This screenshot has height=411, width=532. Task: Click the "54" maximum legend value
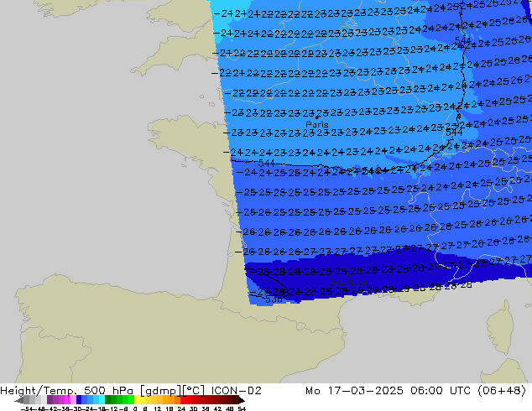(x=242, y=408)
